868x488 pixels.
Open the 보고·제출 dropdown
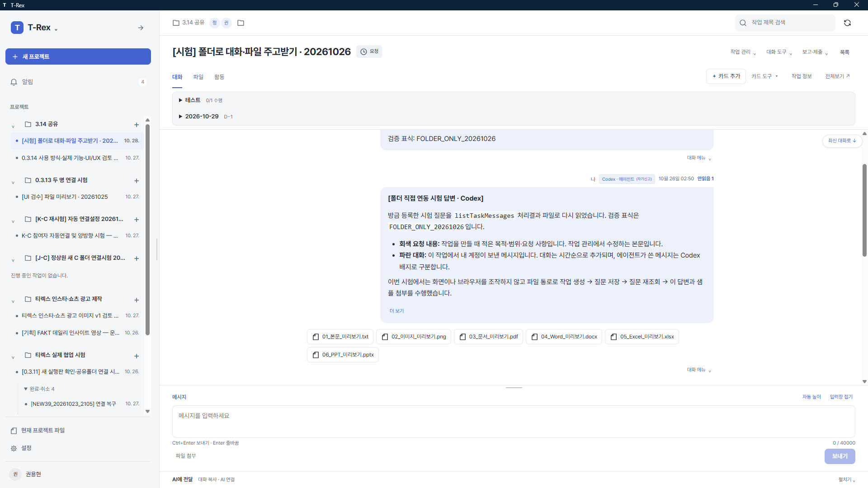point(815,52)
